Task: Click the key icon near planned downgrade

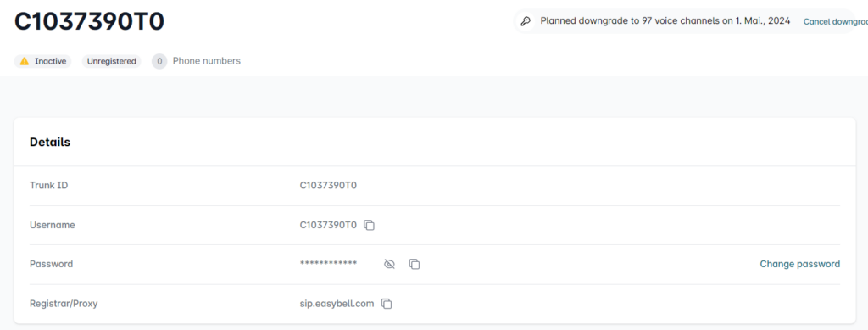Action: click(526, 21)
